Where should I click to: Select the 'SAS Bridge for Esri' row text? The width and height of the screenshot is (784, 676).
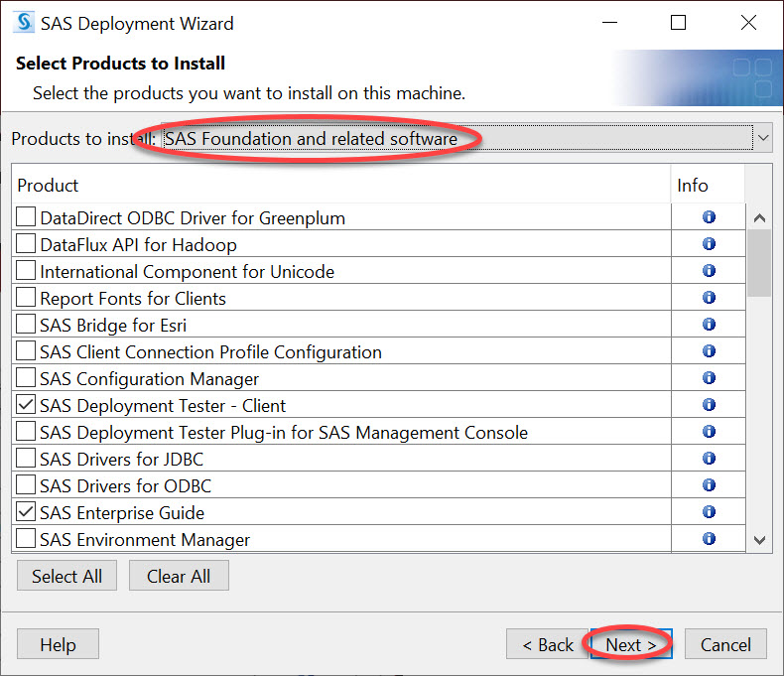pos(113,326)
